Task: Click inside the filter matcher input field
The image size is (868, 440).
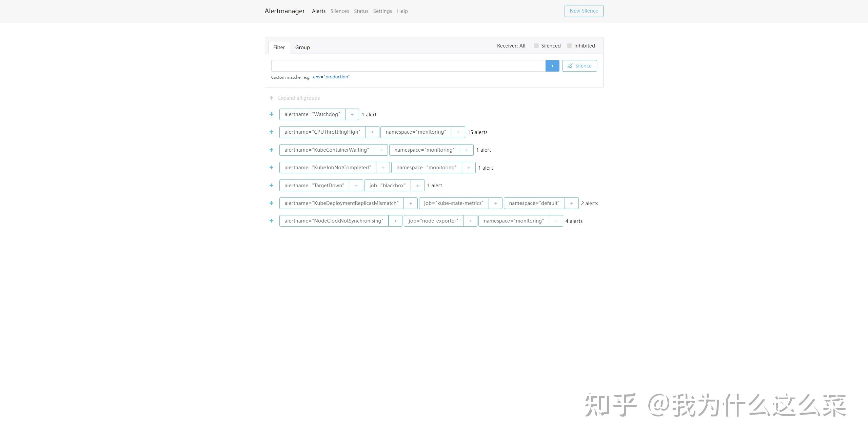Action: tap(407, 65)
